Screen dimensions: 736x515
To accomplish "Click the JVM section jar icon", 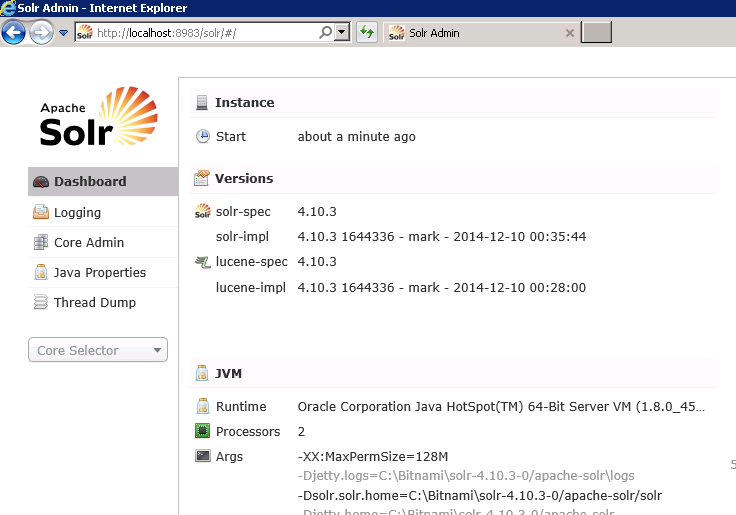I will click(x=202, y=373).
